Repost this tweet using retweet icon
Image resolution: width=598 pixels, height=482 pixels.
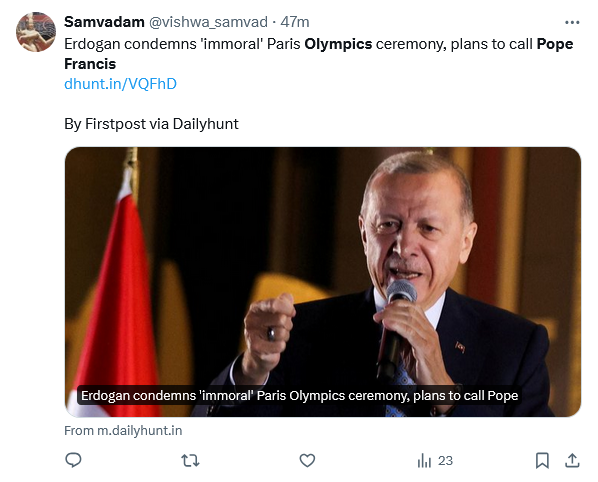click(190, 460)
